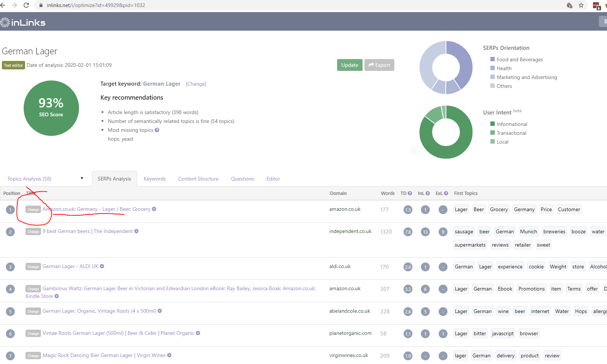Open the hamburger menu in the header

point(604,21)
